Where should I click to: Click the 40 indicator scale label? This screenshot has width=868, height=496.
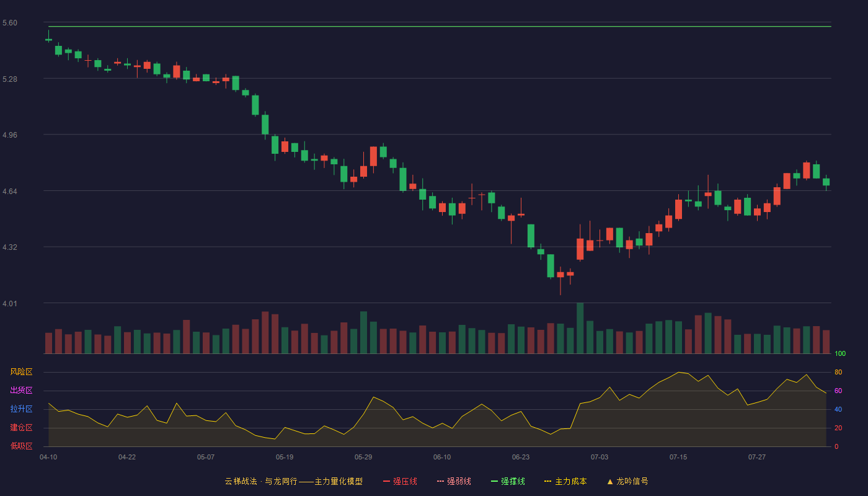point(838,409)
